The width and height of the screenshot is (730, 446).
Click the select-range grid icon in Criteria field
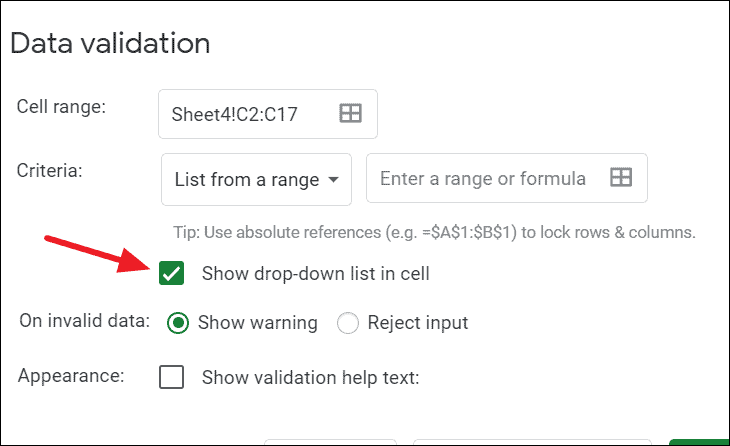point(621,178)
